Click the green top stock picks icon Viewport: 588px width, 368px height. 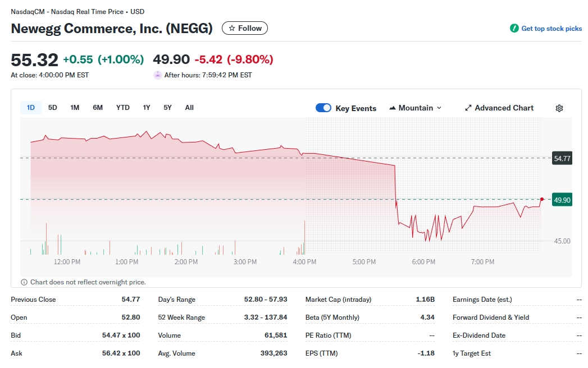[x=514, y=29]
